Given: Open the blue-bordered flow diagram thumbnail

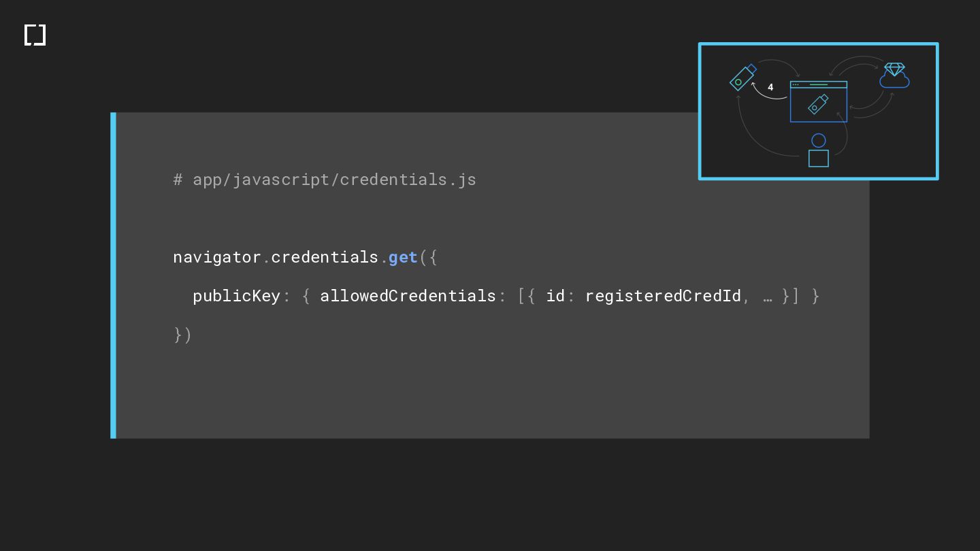Looking at the screenshot, I should pyautogui.click(x=818, y=112).
